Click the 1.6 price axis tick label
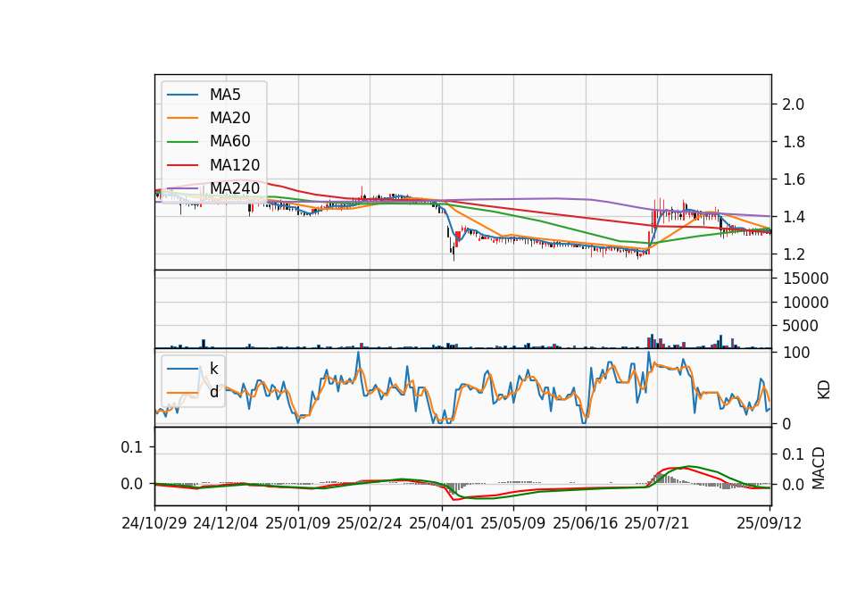The height and width of the screenshot is (616, 857). [x=793, y=179]
